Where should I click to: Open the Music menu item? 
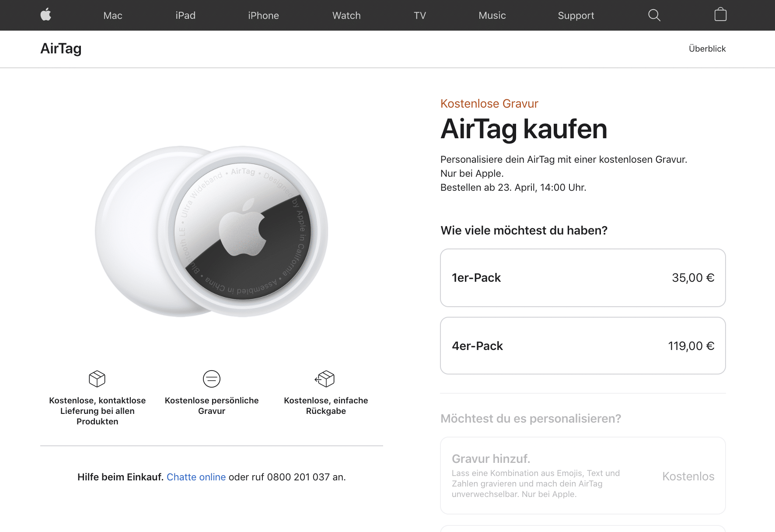tap(492, 16)
